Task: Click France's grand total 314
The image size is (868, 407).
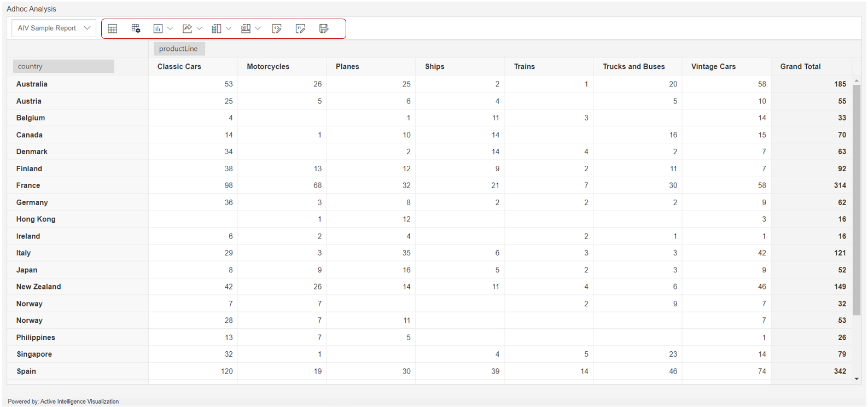Action: [x=840, y=185]
